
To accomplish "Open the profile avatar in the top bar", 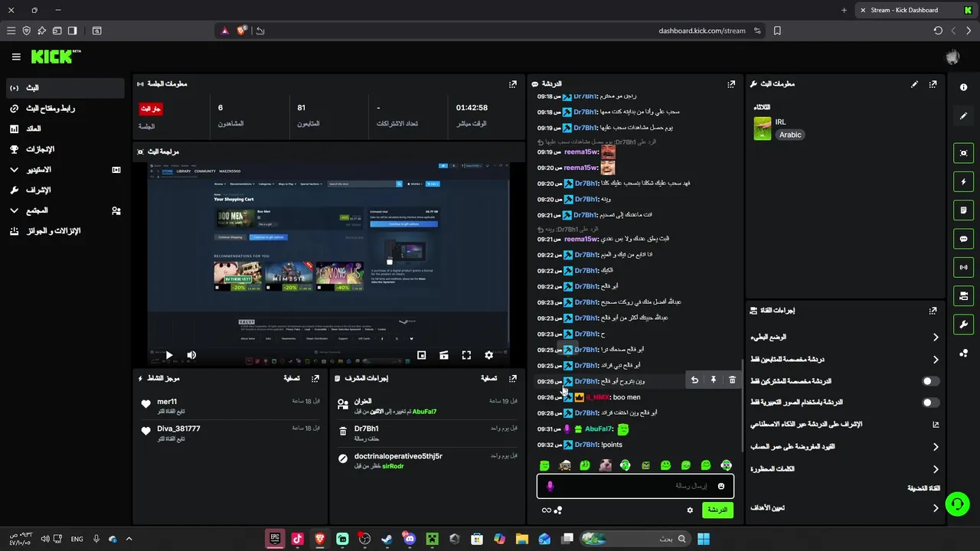I will [952, 57].
